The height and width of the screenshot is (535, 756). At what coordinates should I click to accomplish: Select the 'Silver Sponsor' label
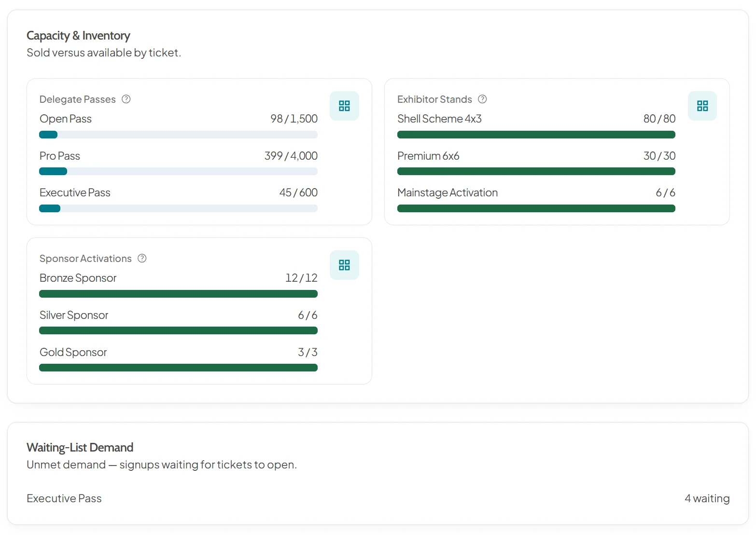(x=74, y=315)
